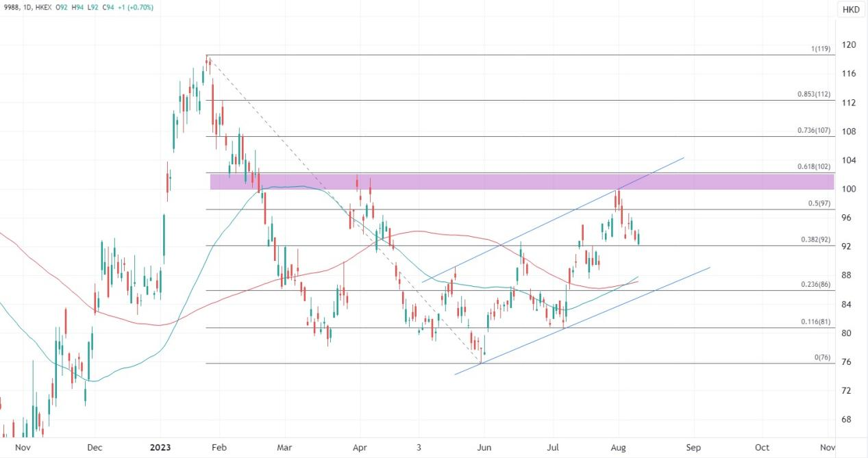Click the +1 (+0.70%) price change text
The height and width of the screenshot is (458, 868).
click(x=134, y=8)
